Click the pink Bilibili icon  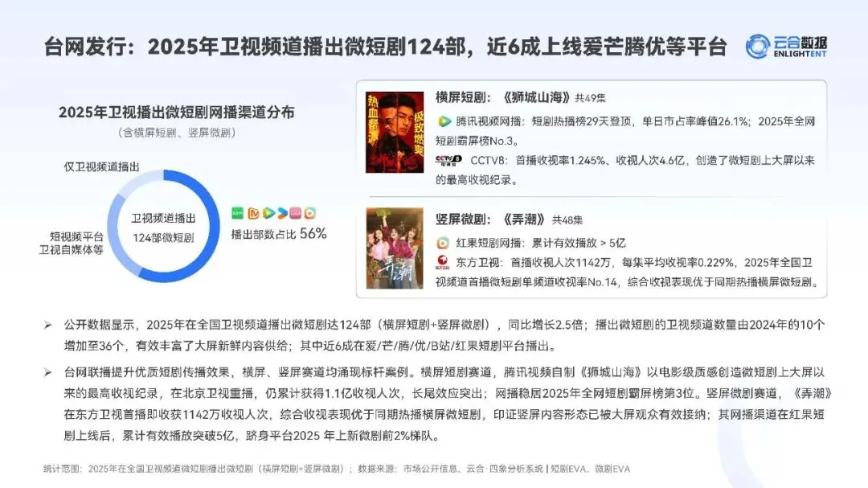[296, 213]
